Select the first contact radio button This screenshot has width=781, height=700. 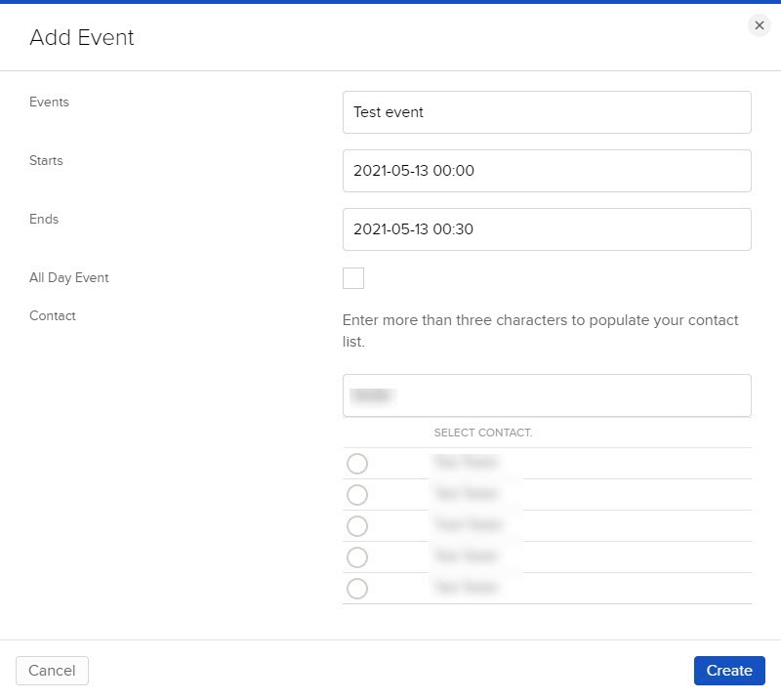click(357, 464)
